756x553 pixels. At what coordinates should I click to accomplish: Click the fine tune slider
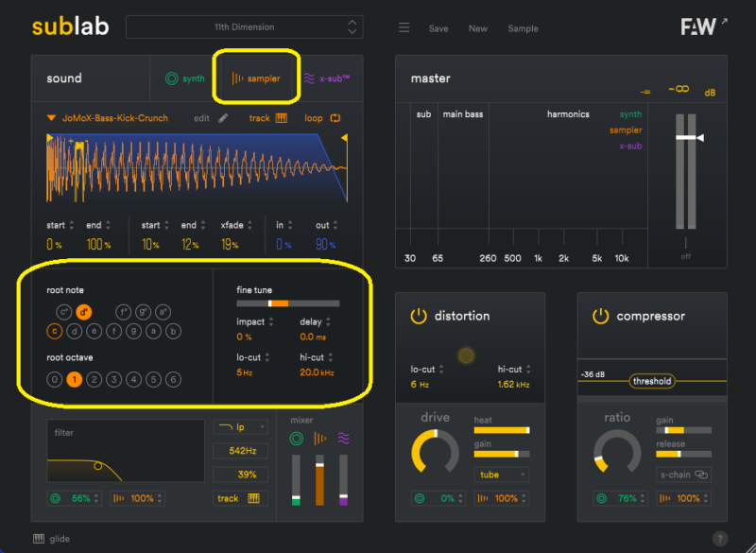tap(287, 303)
